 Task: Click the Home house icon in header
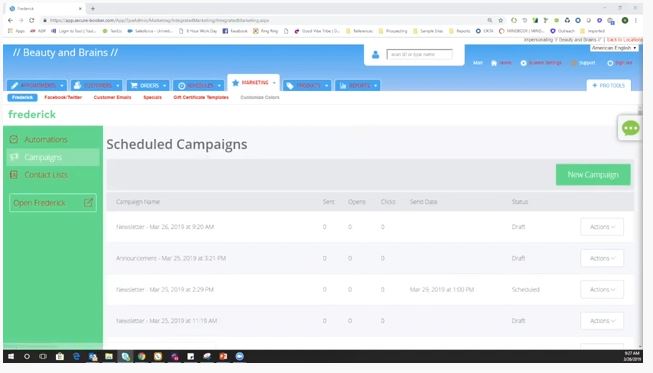(x=494, y=63)
